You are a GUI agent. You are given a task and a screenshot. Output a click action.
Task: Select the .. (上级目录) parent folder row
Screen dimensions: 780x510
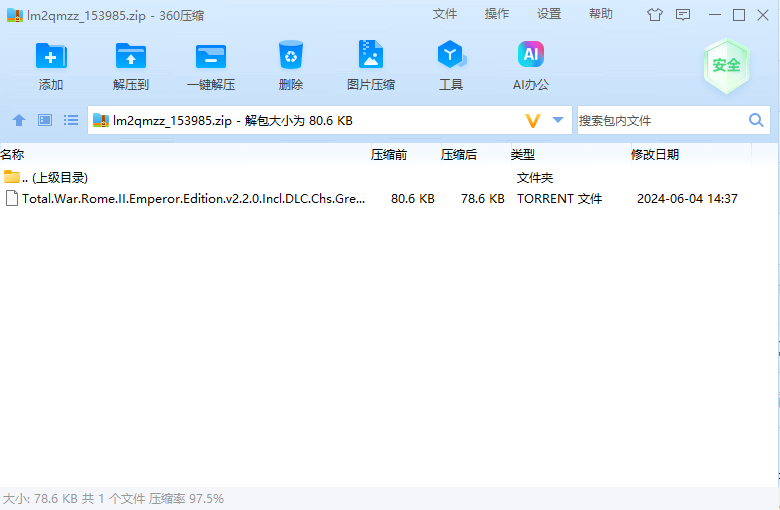click(388, 177)
